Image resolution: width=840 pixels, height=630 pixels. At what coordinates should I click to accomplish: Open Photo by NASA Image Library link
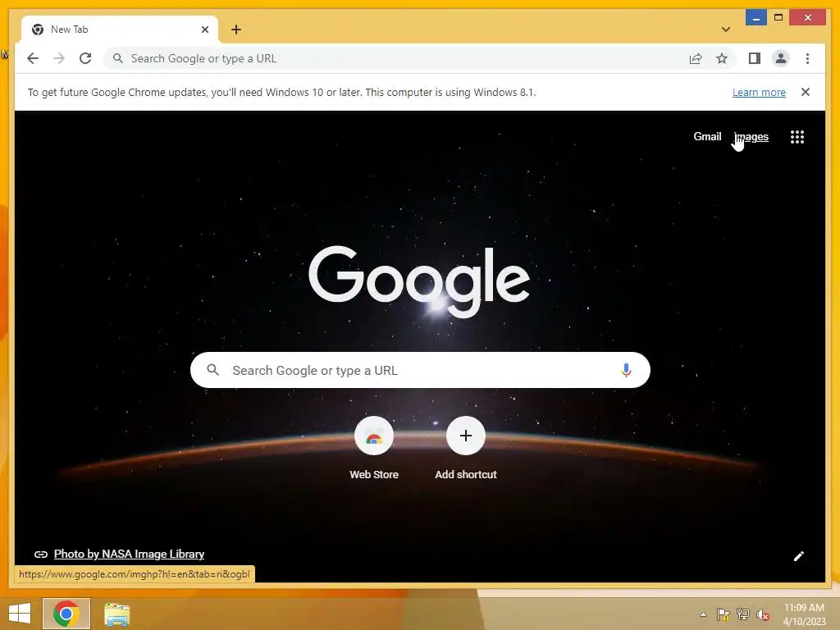(x=129, y=554)
